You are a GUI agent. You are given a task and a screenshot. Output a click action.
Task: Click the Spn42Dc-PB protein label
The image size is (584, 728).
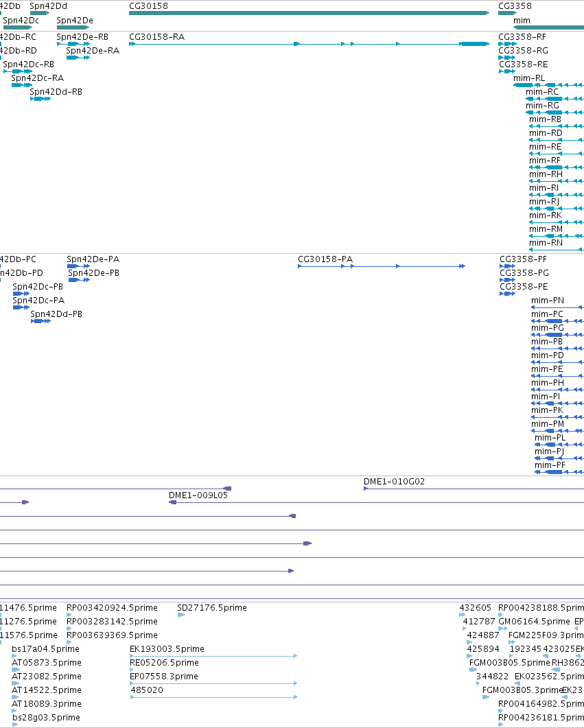[x=38, y=286]
